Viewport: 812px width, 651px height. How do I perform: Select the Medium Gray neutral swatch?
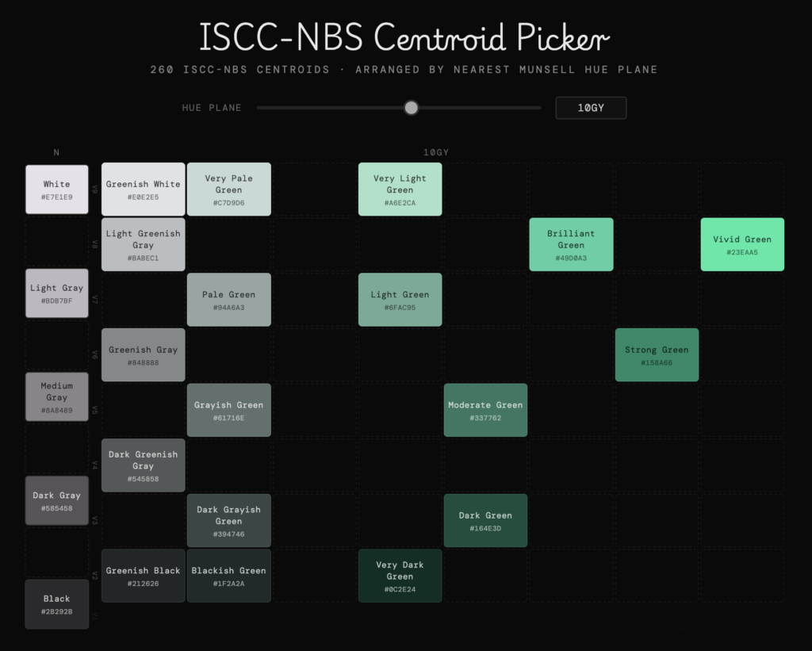(56, 396)
